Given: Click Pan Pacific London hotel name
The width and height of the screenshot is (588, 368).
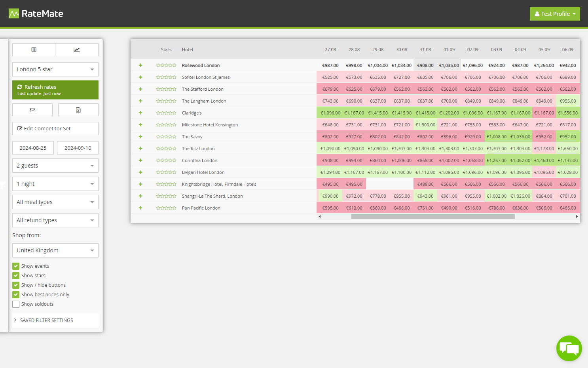Looking at the screenshot, I should [x=201, y=208].
